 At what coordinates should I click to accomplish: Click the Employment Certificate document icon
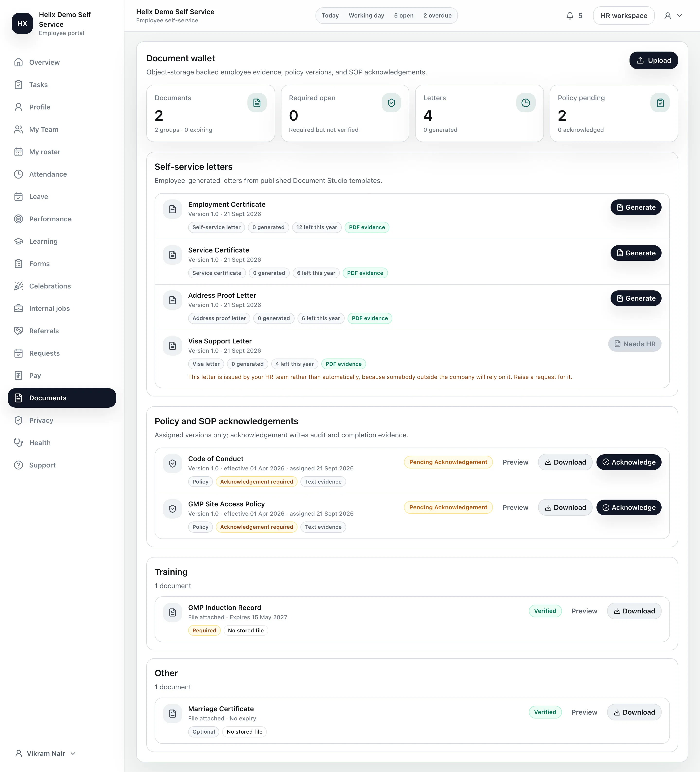click(x=173, y=209)
